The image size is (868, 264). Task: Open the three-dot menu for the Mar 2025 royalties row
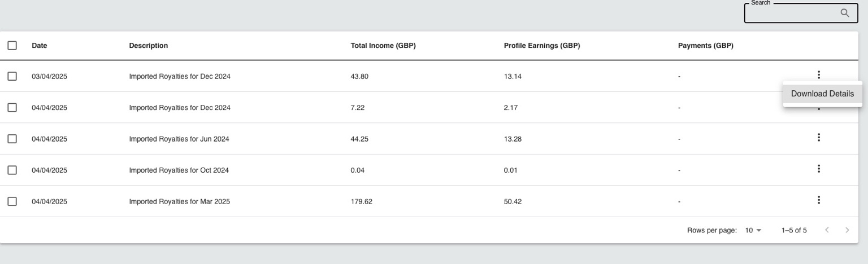point(819,200)
